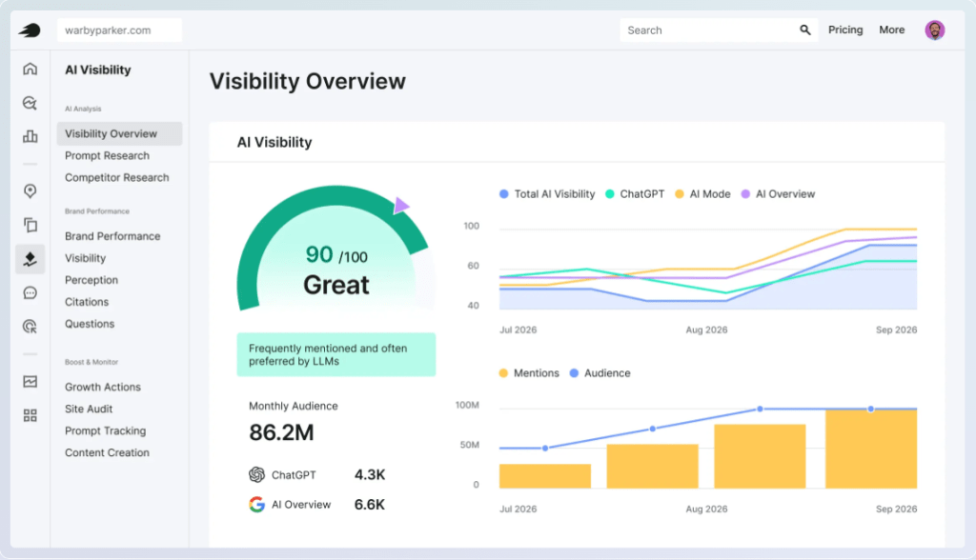
Task: Toggle Mentions legend series
Action: 529,373
